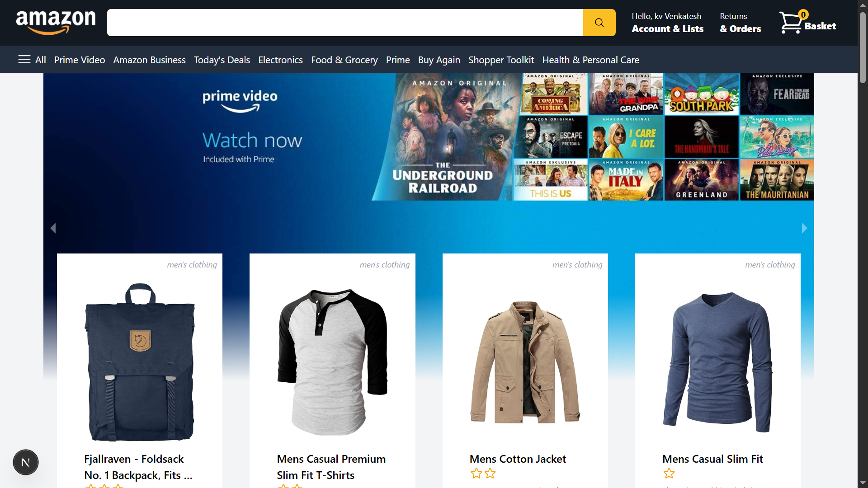Open South Park poster

[702, 94]
